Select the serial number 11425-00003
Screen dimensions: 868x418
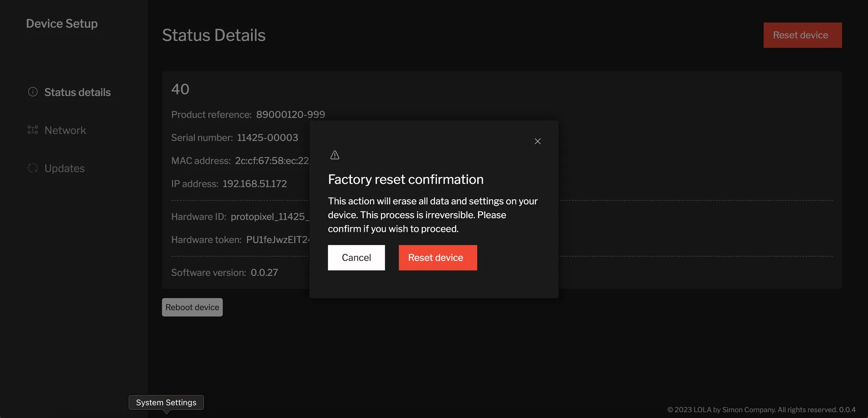[267, 138]
